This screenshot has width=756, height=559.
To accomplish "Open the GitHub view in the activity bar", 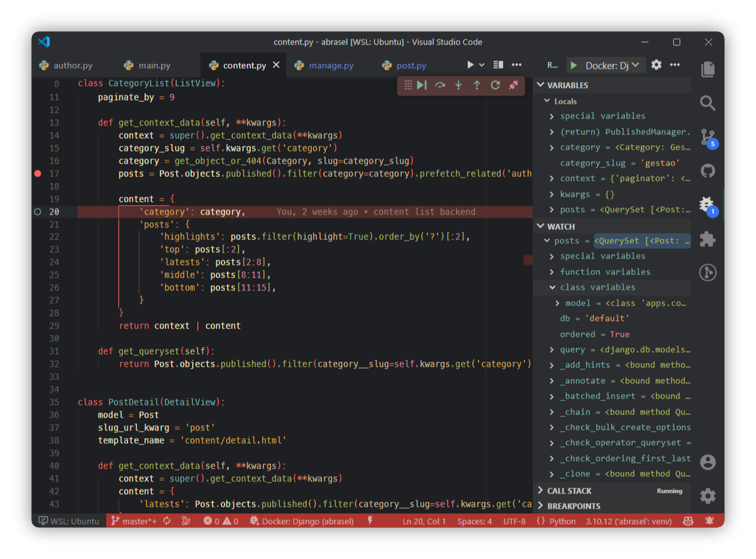I will pos(708,171).
